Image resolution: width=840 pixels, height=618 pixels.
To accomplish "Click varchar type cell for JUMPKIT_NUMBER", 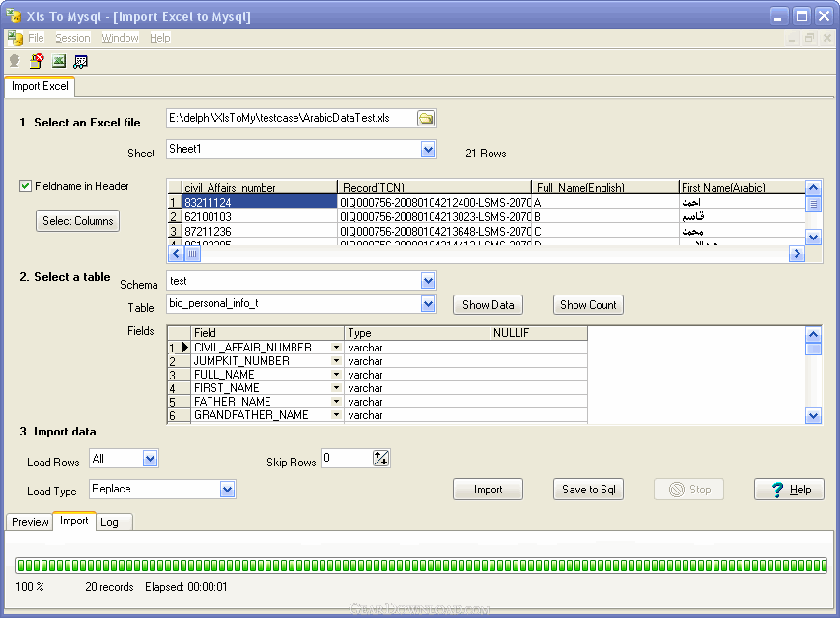I will pos(417,361).
